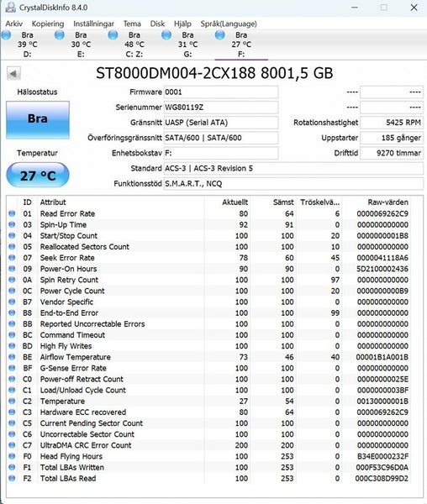
Task: Click status dot for Total LBAs Read
Action: point(12,478)
